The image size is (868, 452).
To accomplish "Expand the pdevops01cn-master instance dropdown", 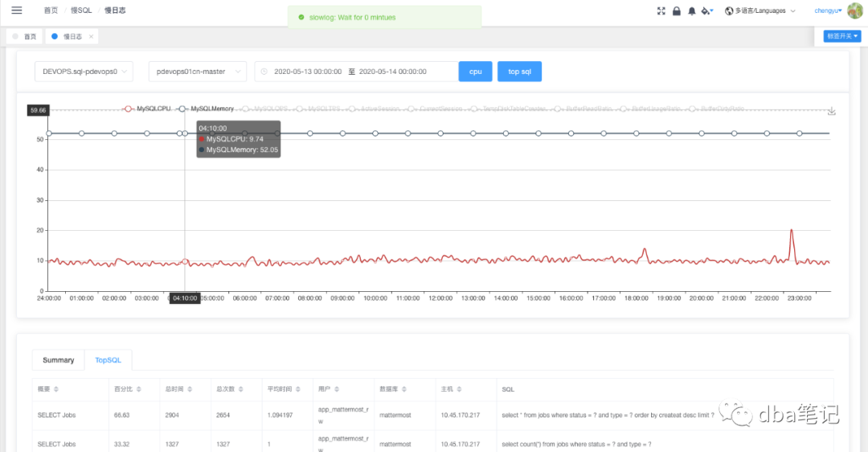I will (197, 72).
